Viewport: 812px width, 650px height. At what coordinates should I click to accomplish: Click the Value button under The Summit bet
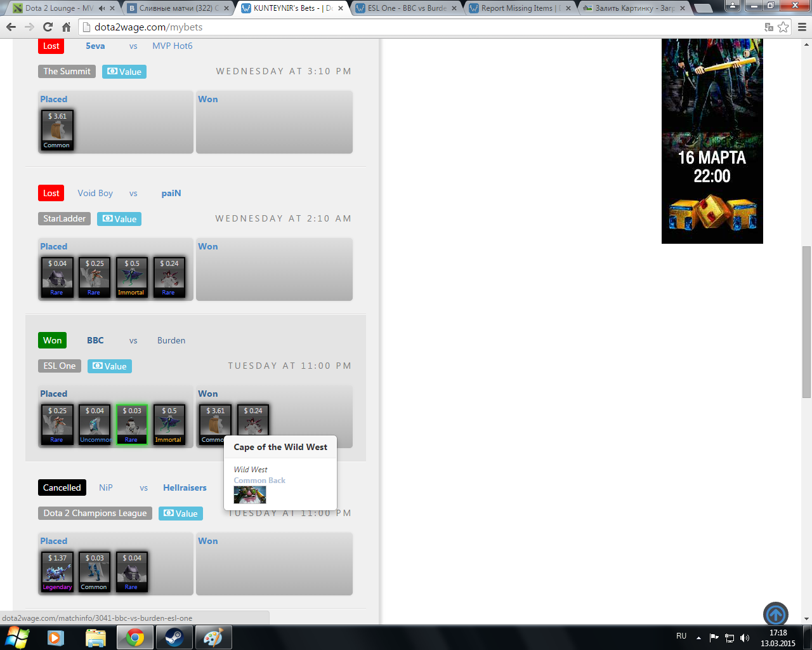coord(124,72)
